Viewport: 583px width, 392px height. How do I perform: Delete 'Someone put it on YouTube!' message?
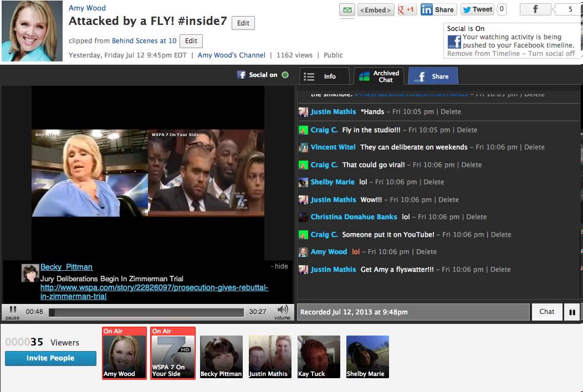coord(501,235)
